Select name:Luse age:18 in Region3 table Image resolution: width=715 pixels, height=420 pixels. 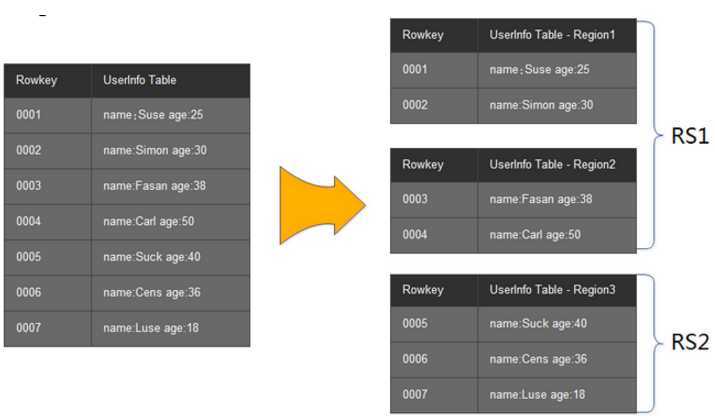pos(537,395)
